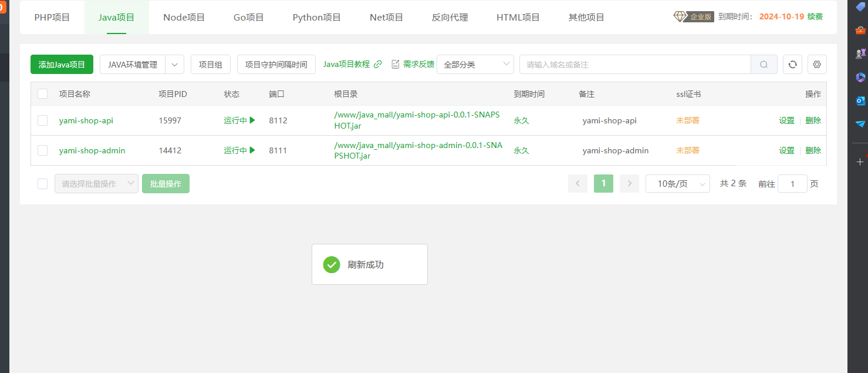Click the 添加Java项目 button
868x373 pixels.
click(62, 64)
